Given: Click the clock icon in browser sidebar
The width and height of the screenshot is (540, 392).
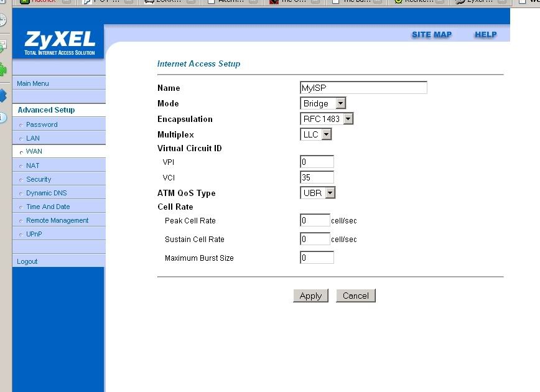Looking at the screenshot, I should [x=2, y=21].
